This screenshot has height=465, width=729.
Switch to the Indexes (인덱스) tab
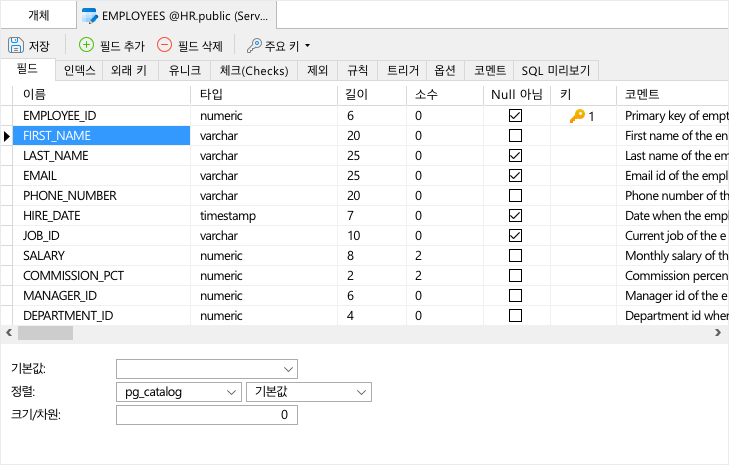coord(79,70)
